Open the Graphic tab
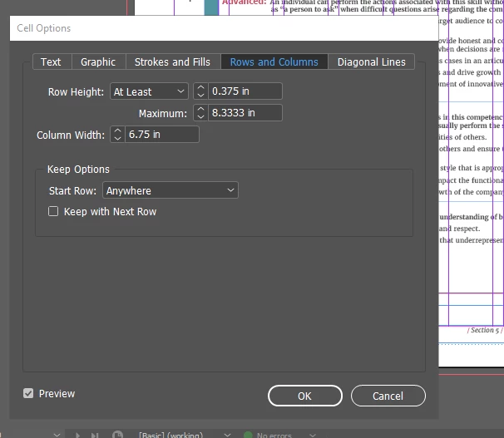This screenshot has width=504, height=438. click(98, 62)
